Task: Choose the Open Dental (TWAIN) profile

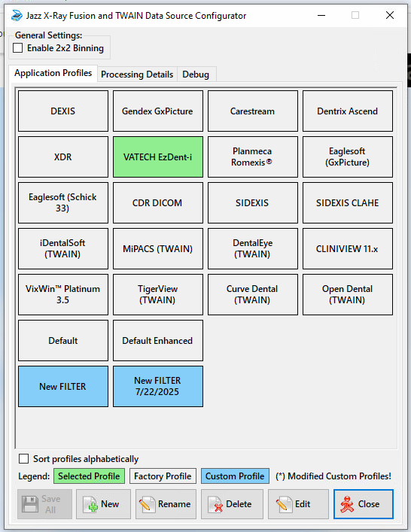Action: point(348,294)
